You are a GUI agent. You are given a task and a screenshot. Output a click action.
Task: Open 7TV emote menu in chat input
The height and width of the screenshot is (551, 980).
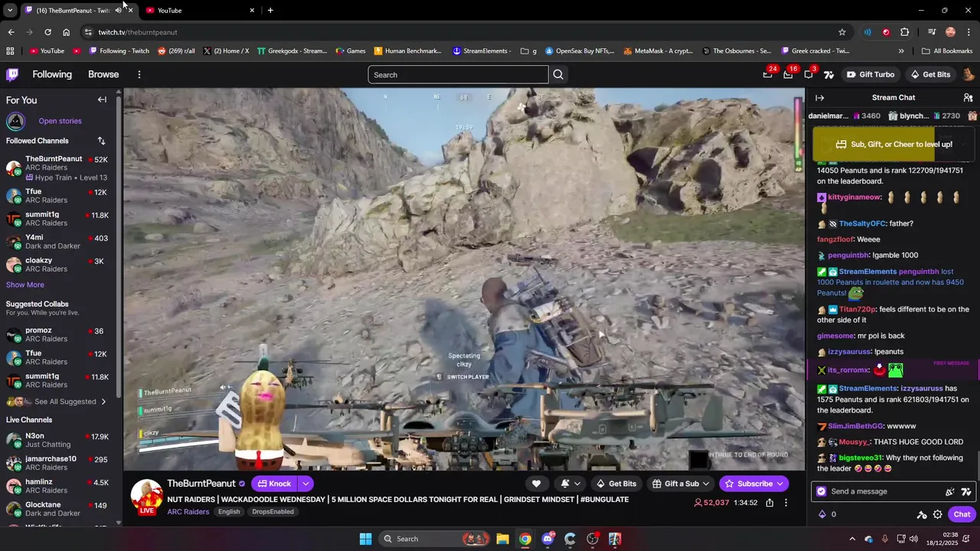(965, 491)
